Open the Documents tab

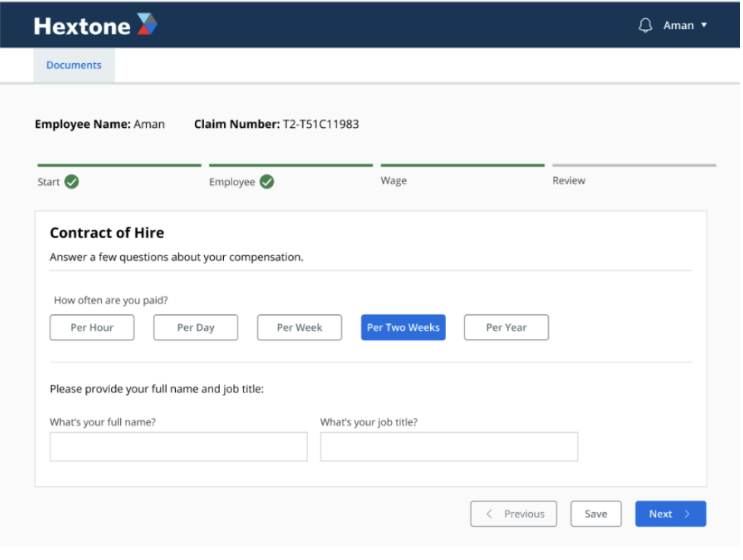pyautogui.click(x=74, y=65)
